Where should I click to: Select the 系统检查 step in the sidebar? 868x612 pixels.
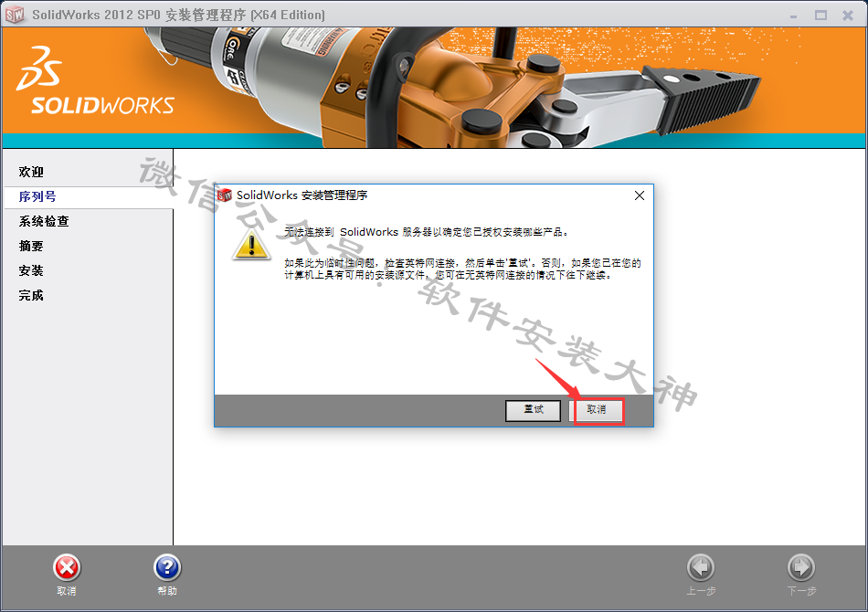44,221
